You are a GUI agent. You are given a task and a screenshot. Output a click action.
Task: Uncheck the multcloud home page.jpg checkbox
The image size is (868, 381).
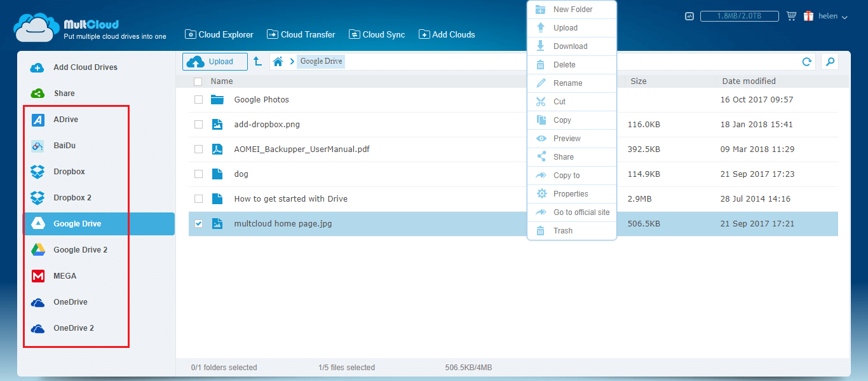(x=198, y=224)
